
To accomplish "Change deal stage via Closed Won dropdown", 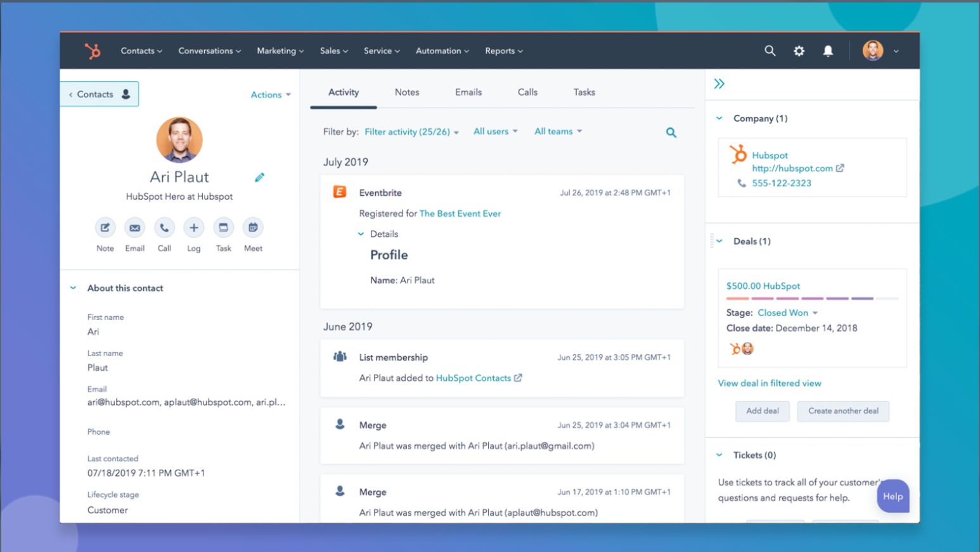I will [786, 312].
